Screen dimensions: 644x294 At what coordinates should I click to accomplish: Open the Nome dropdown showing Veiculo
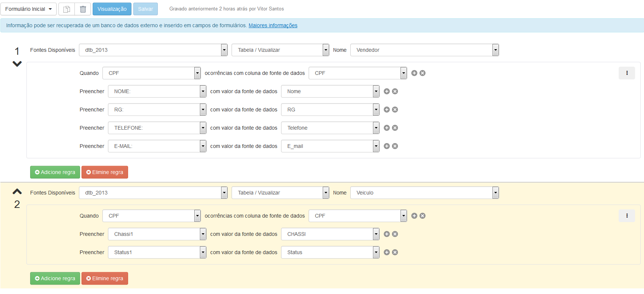424,193
